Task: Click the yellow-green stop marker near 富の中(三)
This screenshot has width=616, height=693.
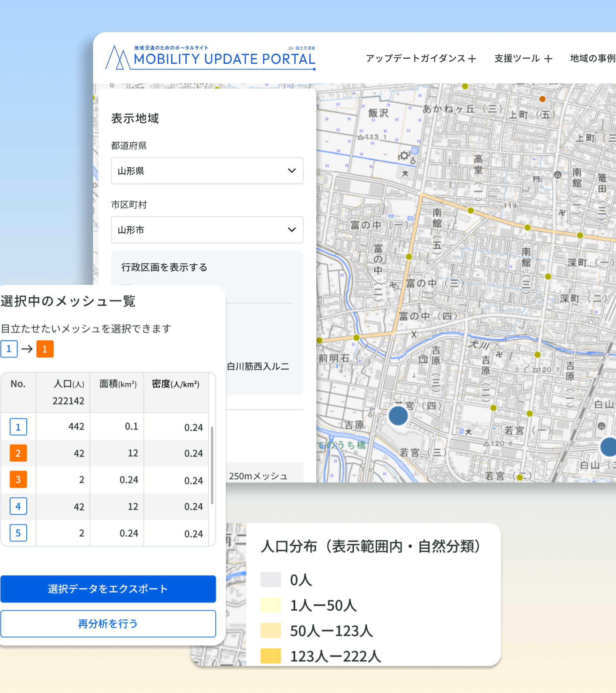Action: pos(409,257)
